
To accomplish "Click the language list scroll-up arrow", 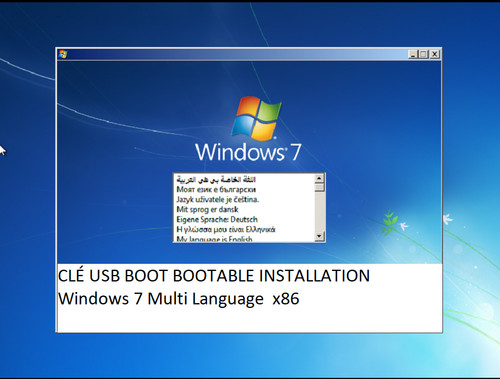I will click(x=319, y=179).
